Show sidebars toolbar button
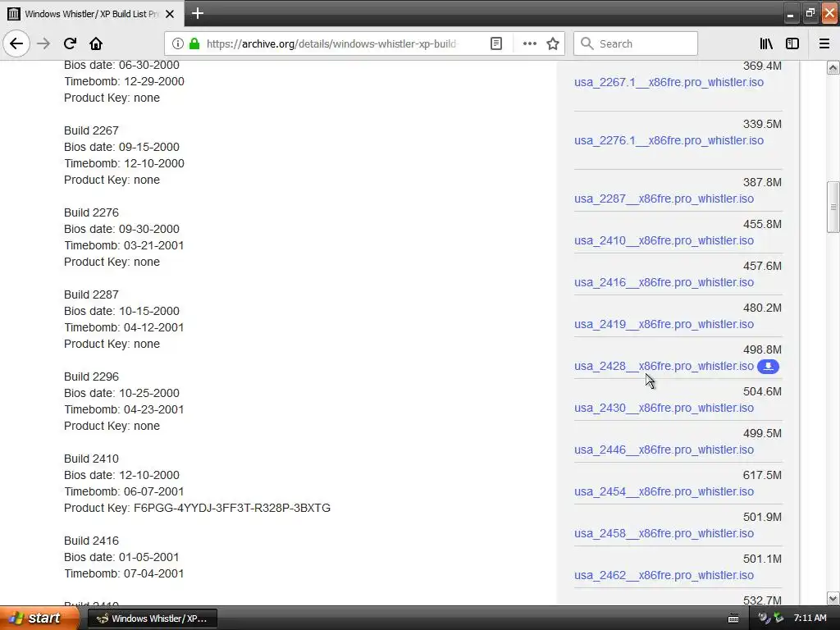The height and width of the screenshot is (630, 840). point(792,43)
